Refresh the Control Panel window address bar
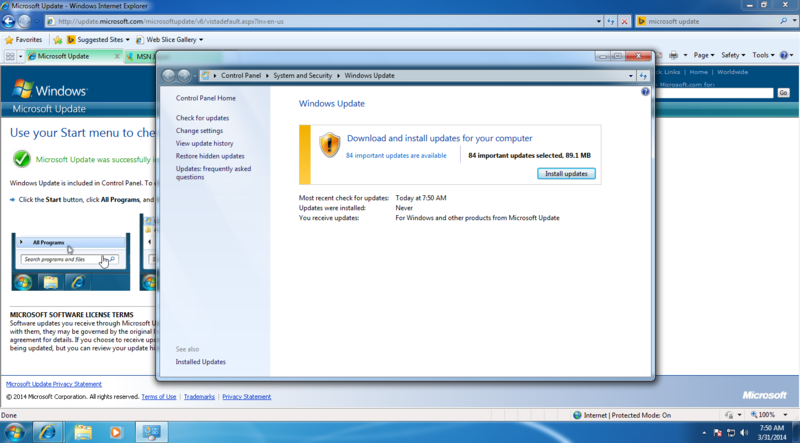This screenshot has height=443, width=800. click(x=643, y=76)
